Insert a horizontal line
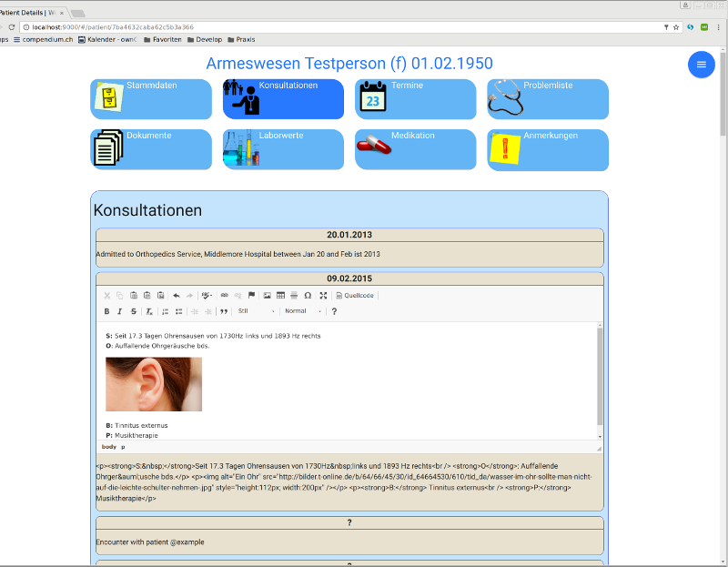Screen dimensions: 728x567 click(294, 296)
